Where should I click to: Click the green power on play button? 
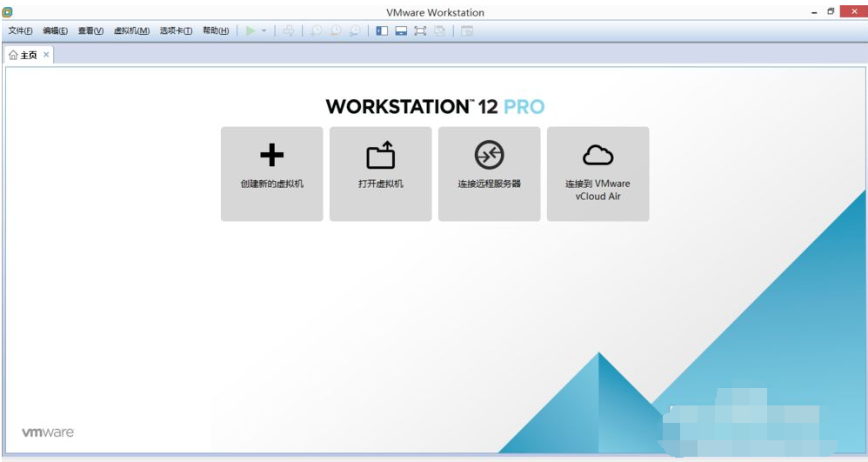250,30
